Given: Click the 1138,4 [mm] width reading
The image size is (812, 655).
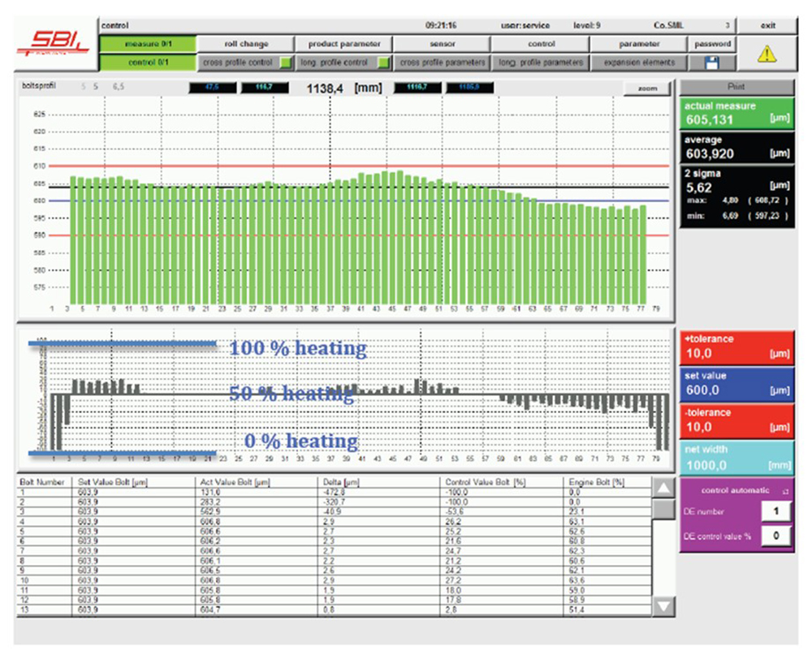Looking at the screenshot, I should [344, 88].
